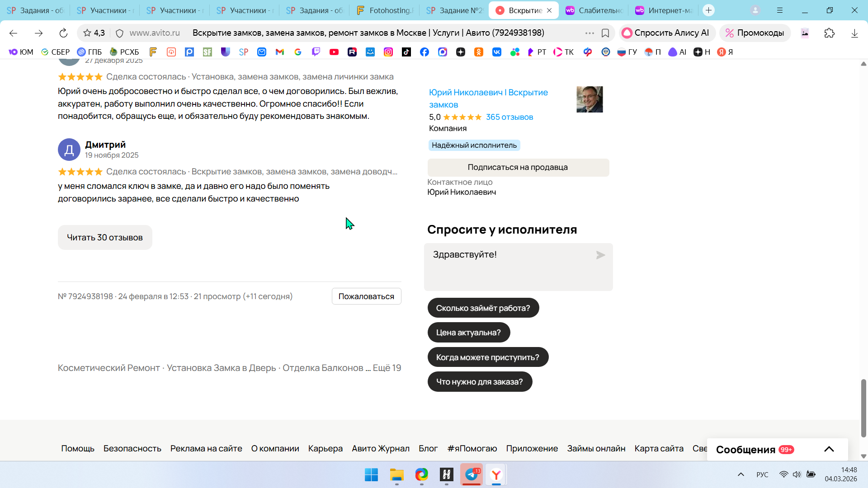This screenshot has width=868, height=488.
Task: Open new browser tab plus button
Action: [x=708, y=10]
